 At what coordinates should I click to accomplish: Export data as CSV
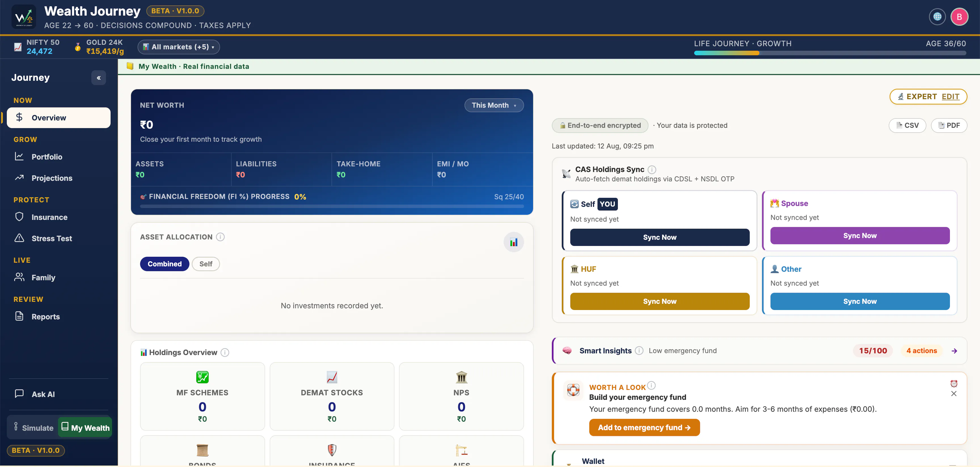[907, 126]
